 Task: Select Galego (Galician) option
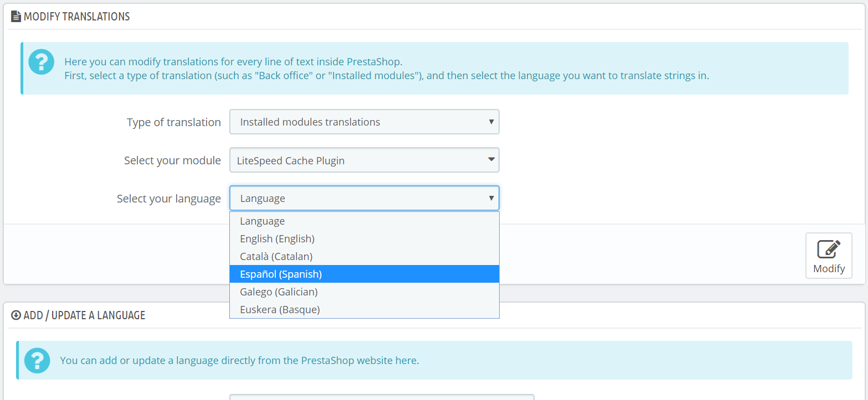[x=364, y=292]
